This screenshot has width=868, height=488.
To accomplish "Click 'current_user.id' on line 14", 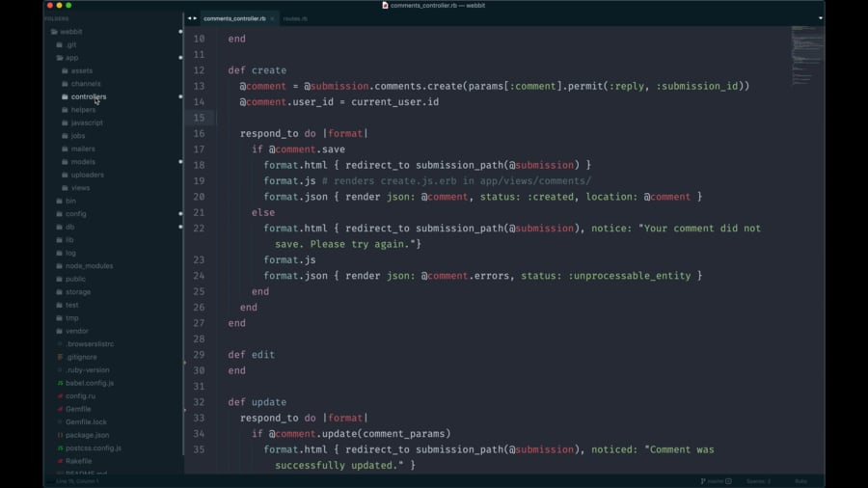I will tap(394, 102).
